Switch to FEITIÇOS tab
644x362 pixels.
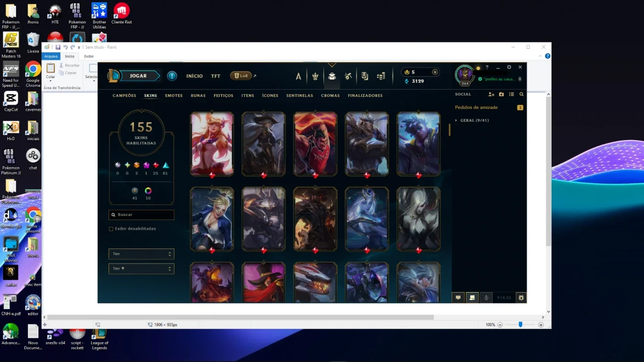pyautogui.click(x=224, y=96)
